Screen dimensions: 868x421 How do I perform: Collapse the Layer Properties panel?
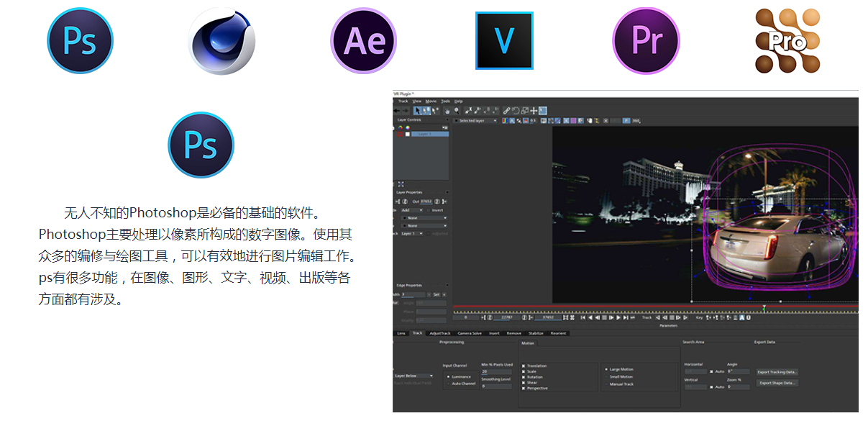click(x=447, y=192)
